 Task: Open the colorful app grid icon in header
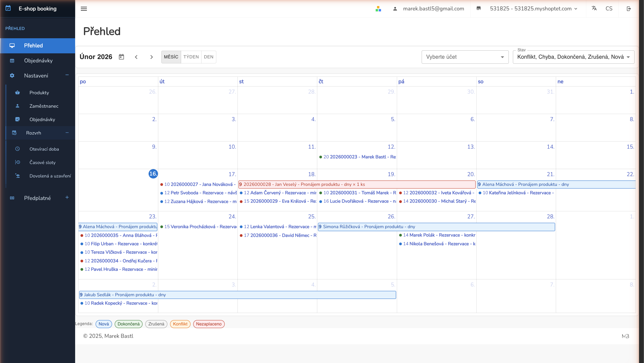[378, 9]
